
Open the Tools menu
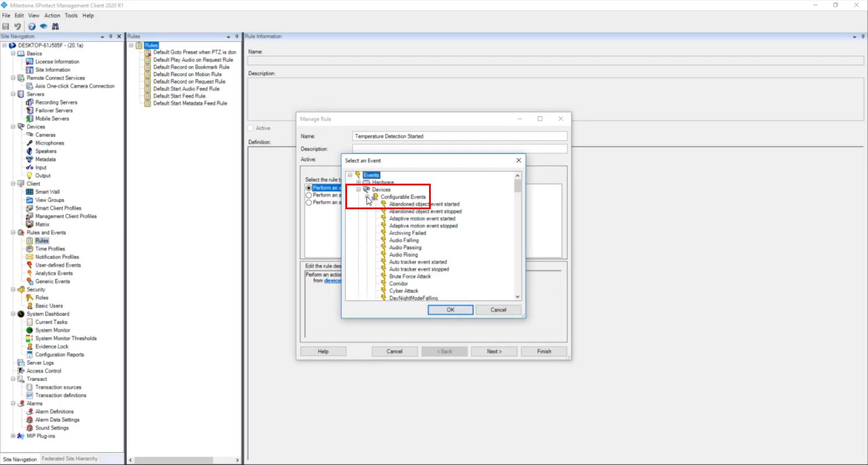pyautogui.click(x=71, y=15)
